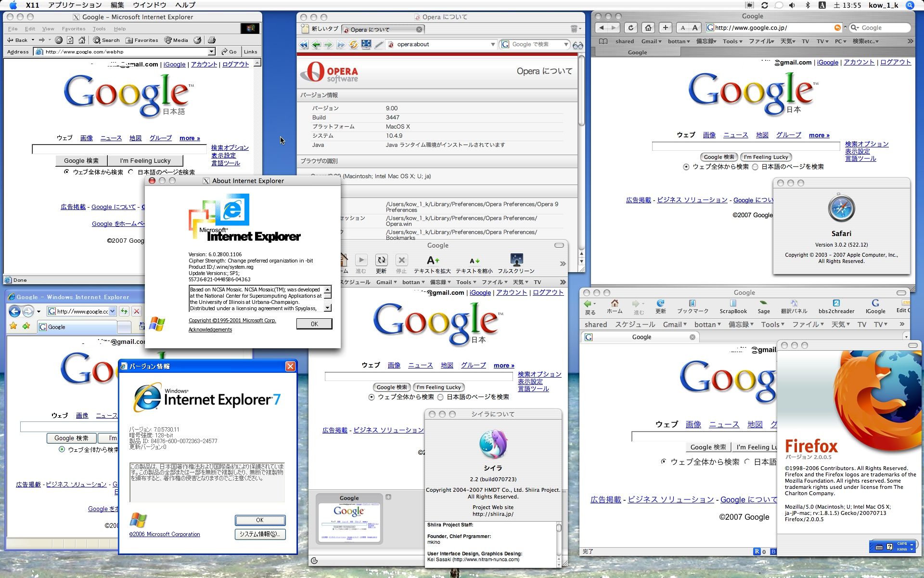The width and height of the screenshot is (924, 578).
Task: Select 'ウェブ全体から検索' radio in Shiira's Google page
Action: point(372,397)
